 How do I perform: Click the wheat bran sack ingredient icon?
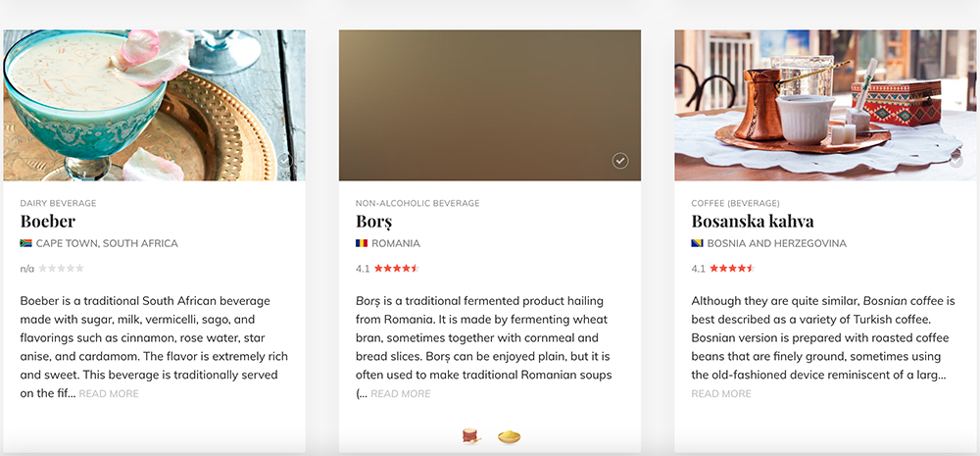pyautogui.click(x=471, y=436)
